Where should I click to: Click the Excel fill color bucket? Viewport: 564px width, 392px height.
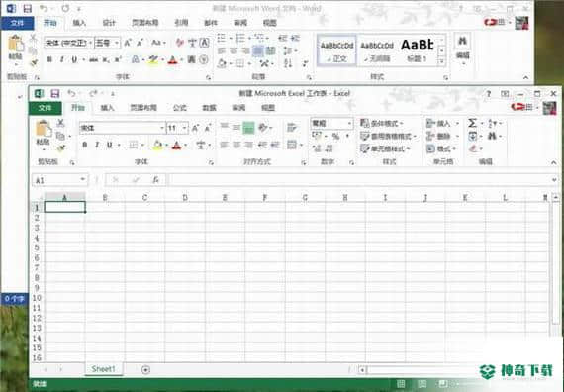click(x=157, y=145)
